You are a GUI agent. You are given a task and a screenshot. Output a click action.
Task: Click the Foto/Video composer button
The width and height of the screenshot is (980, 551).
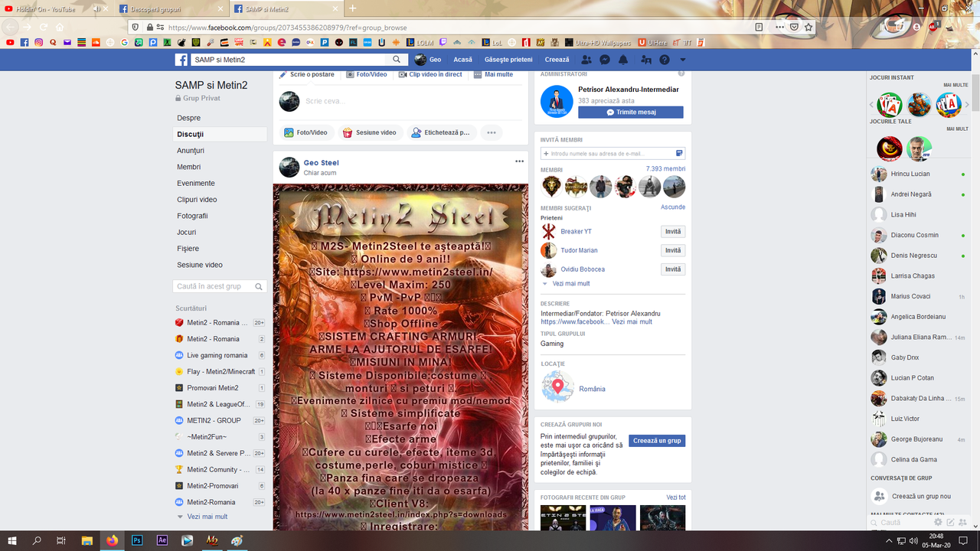click(305, 132)
